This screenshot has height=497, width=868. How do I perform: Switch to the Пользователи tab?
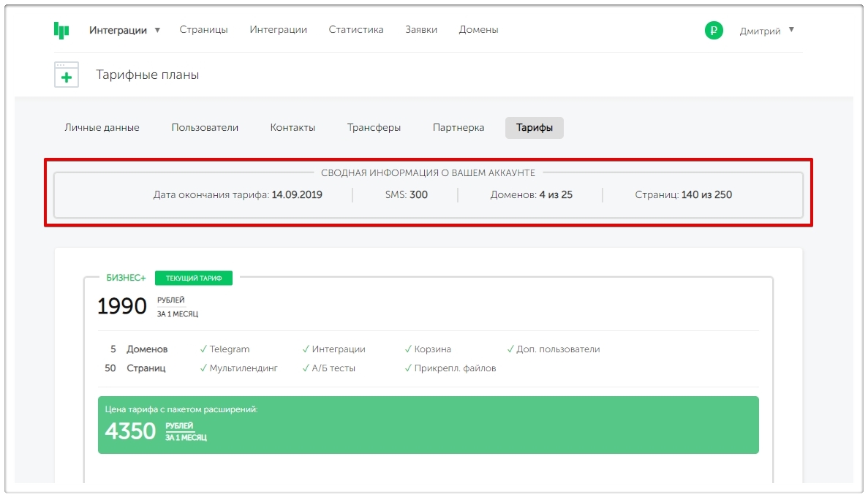click(205, 127)
